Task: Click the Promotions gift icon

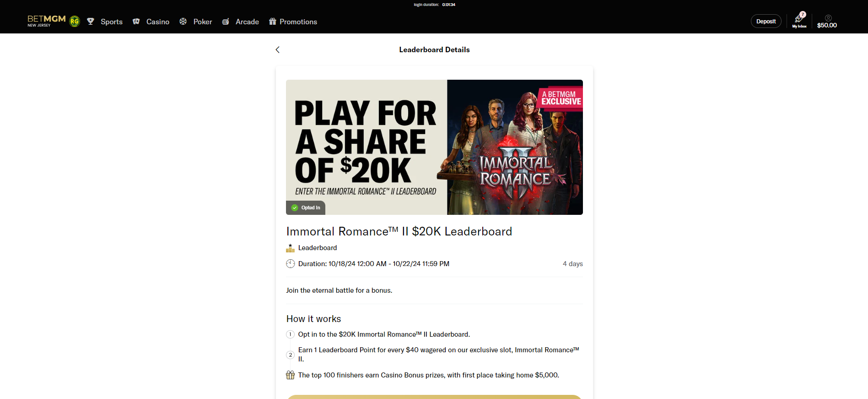Action: pyautogui.click(x=273, y=22)
